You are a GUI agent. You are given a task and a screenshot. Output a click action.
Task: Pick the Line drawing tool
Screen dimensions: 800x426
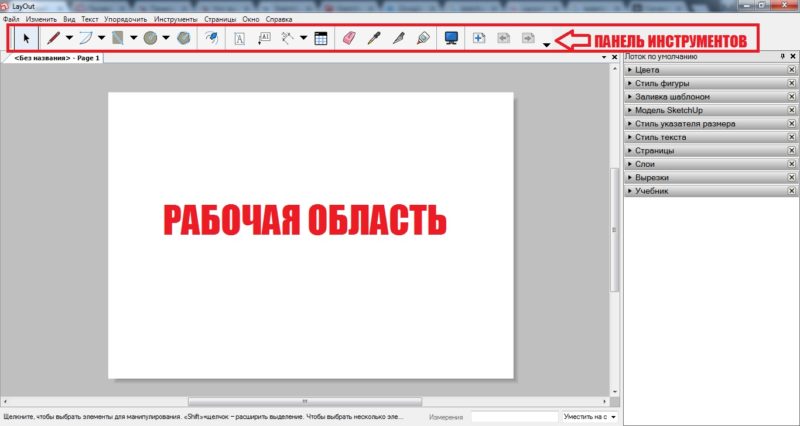tap(53, 39)
